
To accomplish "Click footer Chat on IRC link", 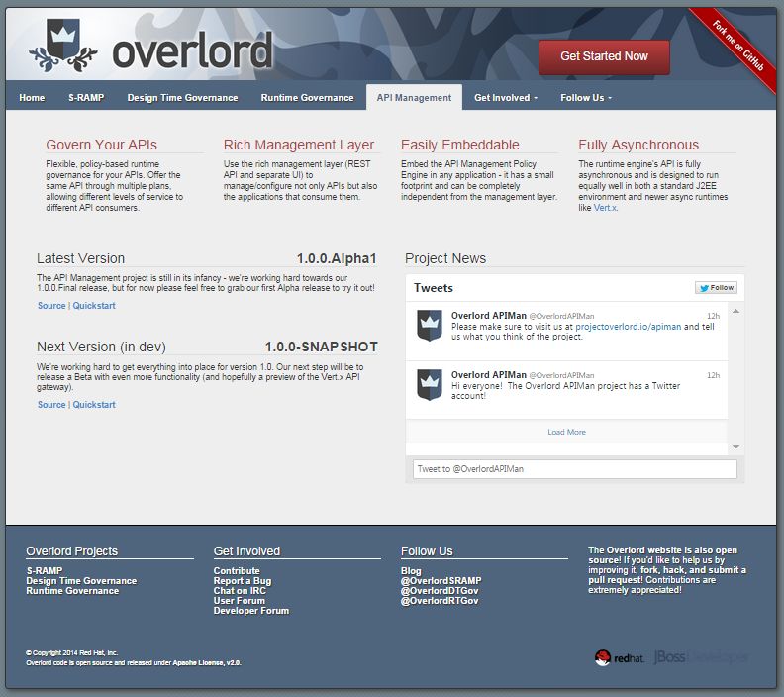I will [240, 591].
